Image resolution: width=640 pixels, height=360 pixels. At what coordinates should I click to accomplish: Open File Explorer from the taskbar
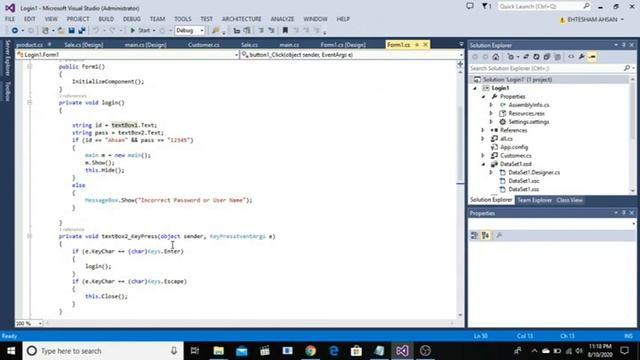(x=218, y=351)
